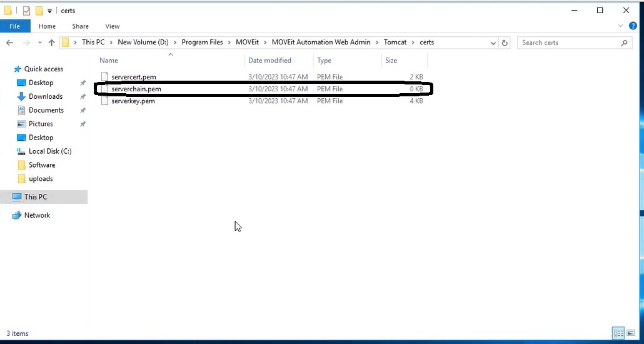Open Local Disk (C:) in navigation pane

[x=50, y=151]
